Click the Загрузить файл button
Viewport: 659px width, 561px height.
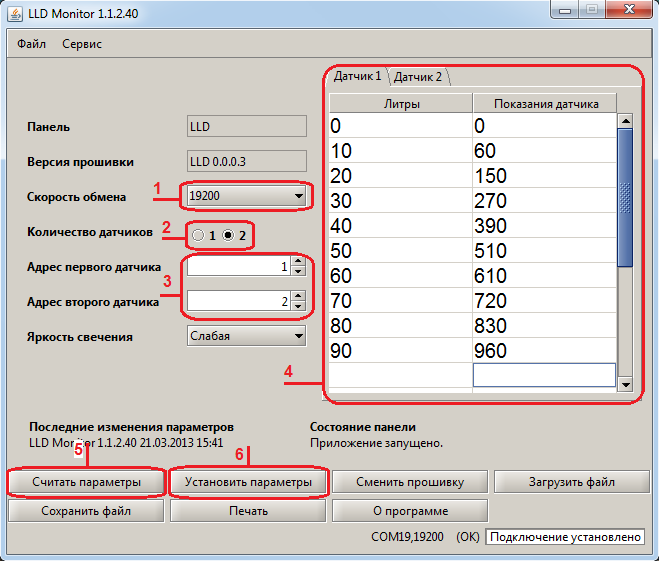pyautogui.click(x=572, y=482)
